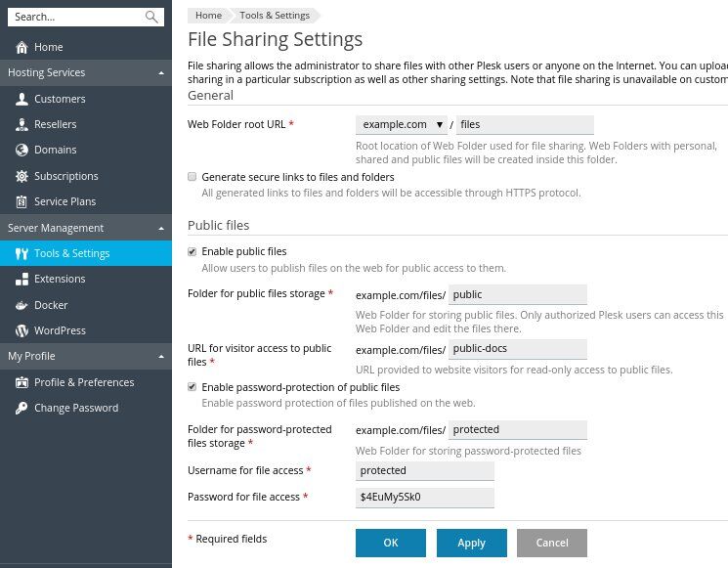Uncheck Enable public files checkbox
This screenshot has height=568, width=728.
192,251
